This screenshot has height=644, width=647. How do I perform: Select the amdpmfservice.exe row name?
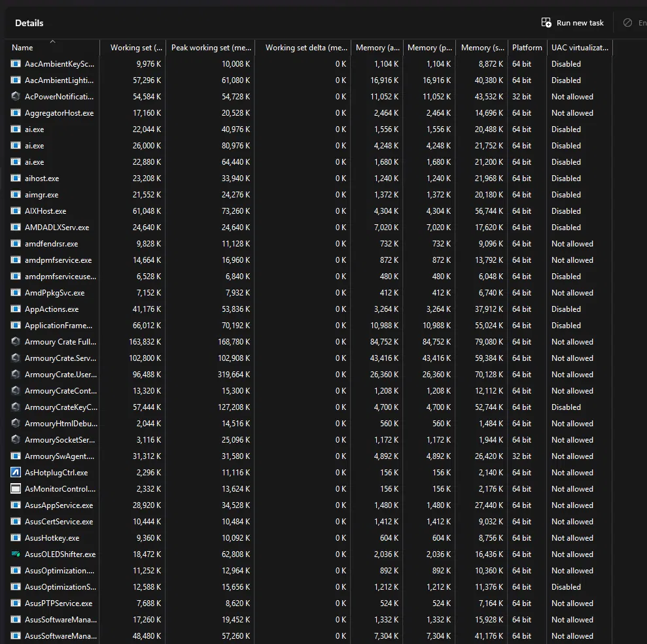[58, 260]
